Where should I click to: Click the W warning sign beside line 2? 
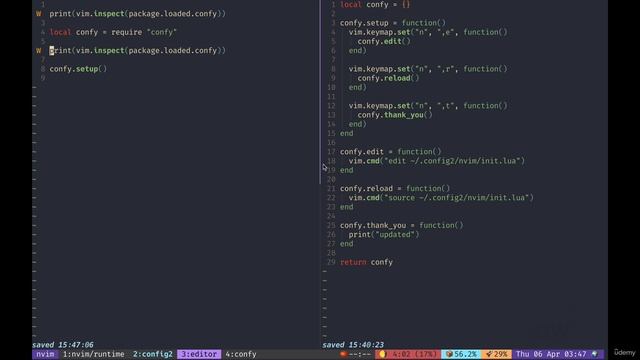[38, 13]
